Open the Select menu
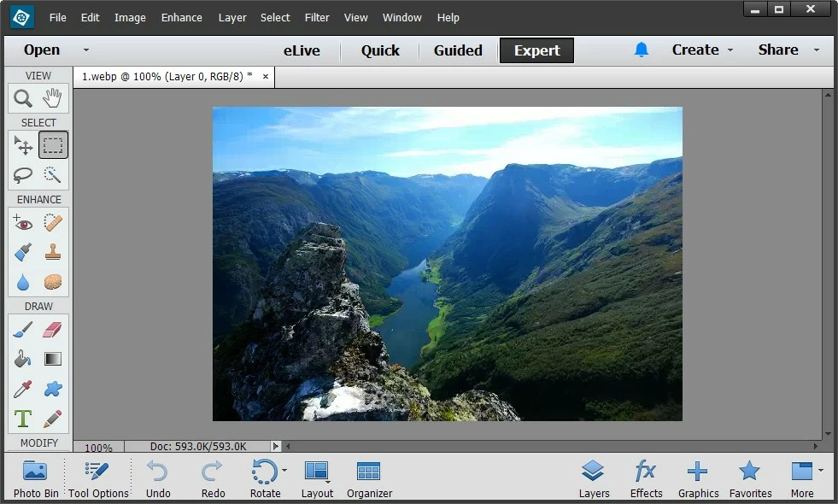Screen dimensions: 838x504 click(275, 18)
